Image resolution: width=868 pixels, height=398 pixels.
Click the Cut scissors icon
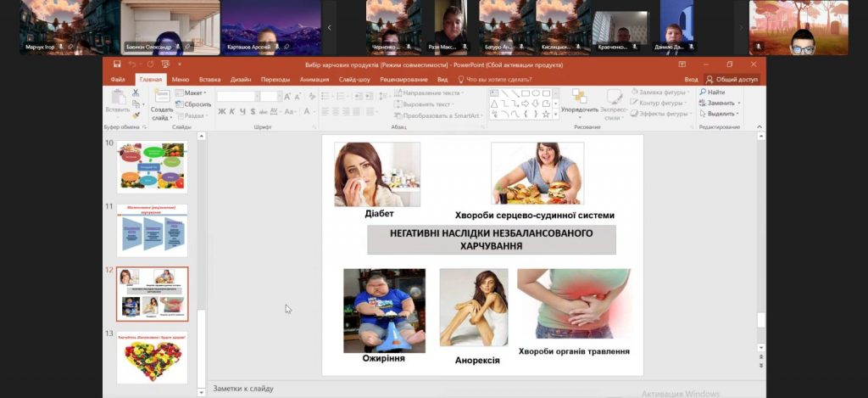(136, 92)
